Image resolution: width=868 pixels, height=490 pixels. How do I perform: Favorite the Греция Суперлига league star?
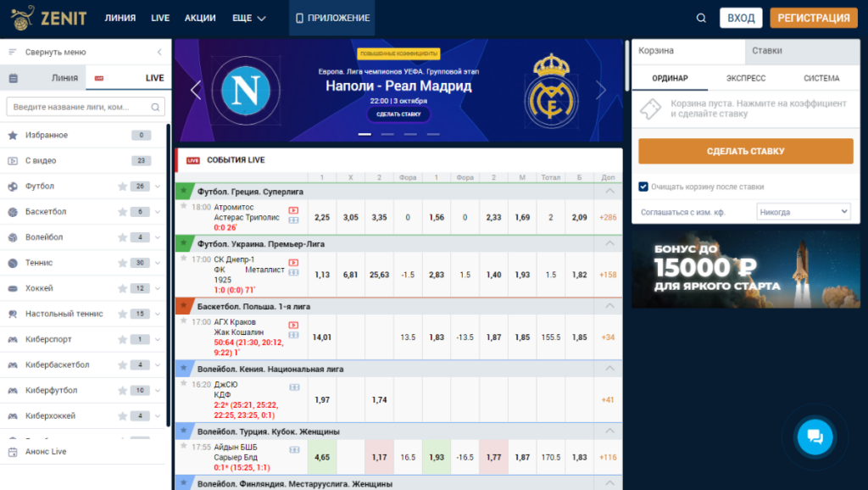coord(183,190)
